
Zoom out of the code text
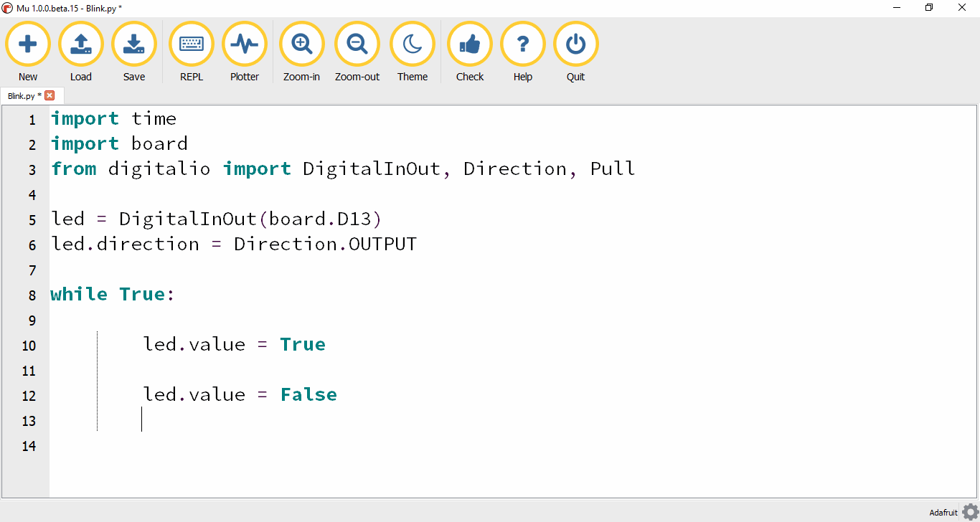(357, 44)
